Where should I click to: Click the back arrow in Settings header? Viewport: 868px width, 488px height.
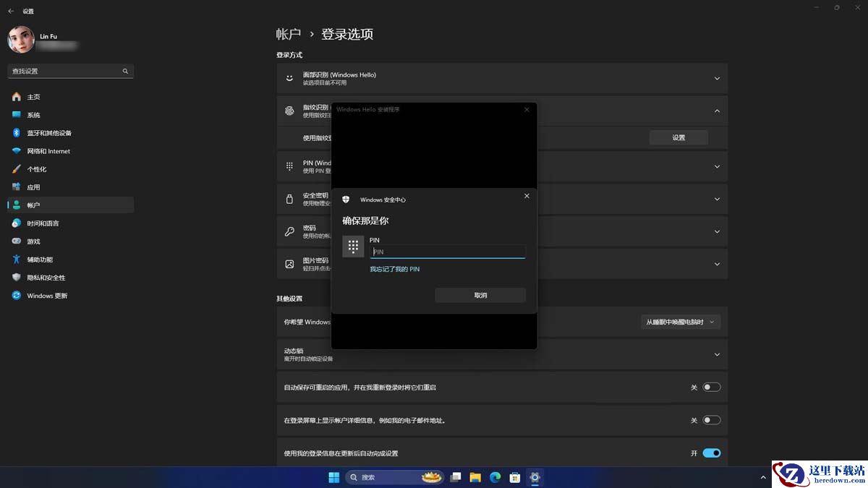tap(11, 12)
